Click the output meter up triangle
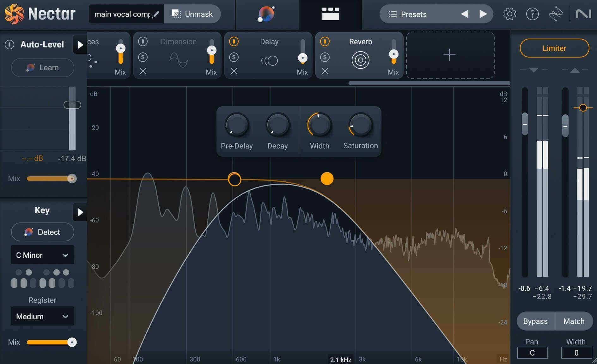This screenshot has height=364, width=597. point(575,70)
